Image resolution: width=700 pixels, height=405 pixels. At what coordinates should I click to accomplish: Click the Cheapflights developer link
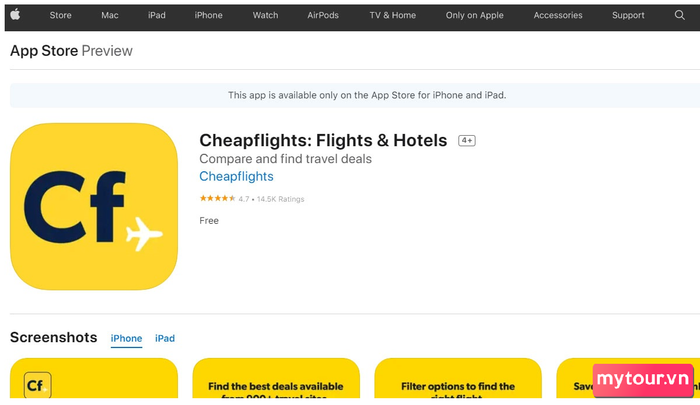[236, 176]
